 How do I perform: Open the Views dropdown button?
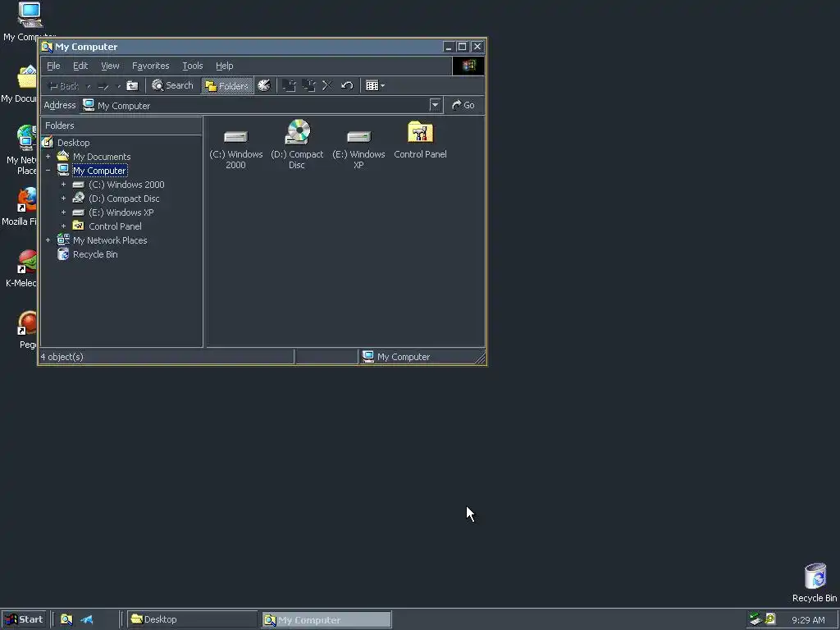pos(375,85)
